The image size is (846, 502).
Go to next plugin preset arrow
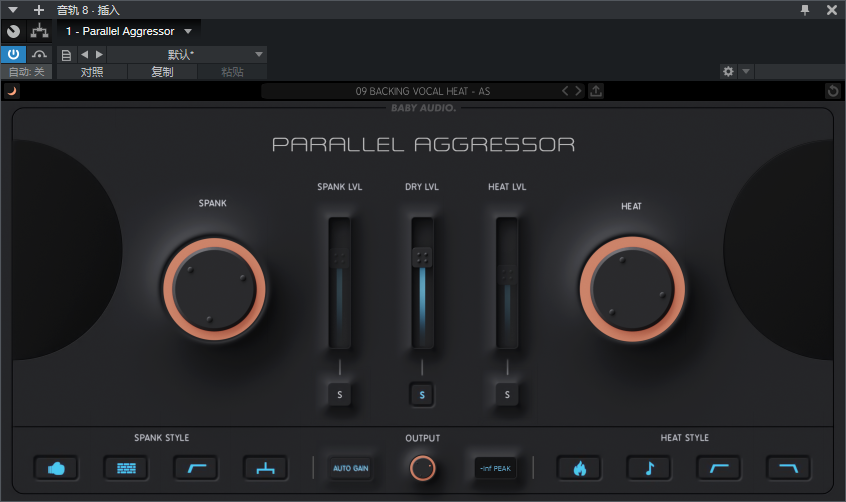[x=578, y=91]
